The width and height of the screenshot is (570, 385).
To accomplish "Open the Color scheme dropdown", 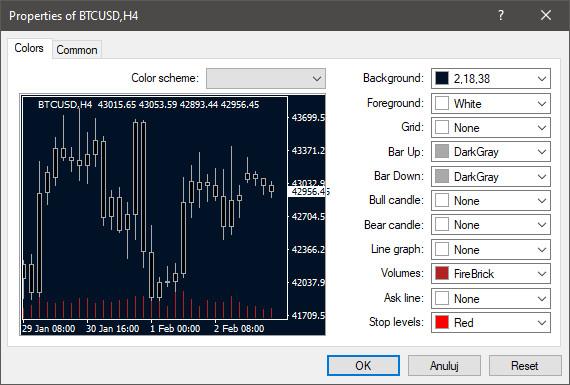I will [x=266, y=78].
